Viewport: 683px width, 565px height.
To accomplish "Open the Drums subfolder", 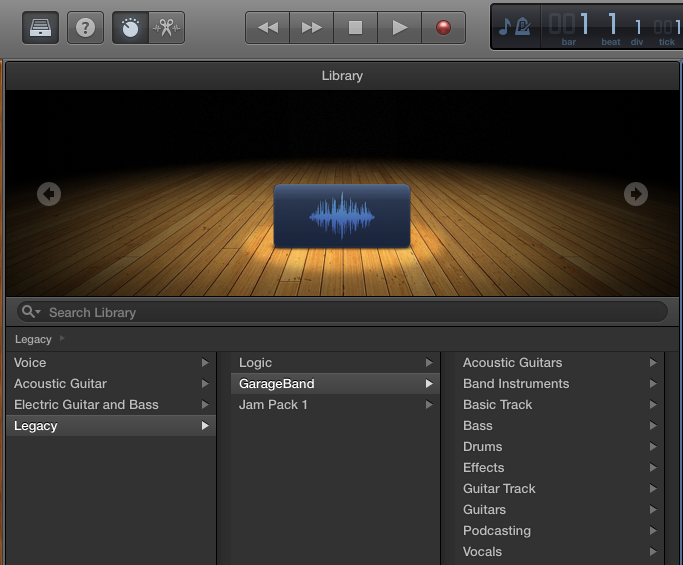I will [x=559, y=447].
